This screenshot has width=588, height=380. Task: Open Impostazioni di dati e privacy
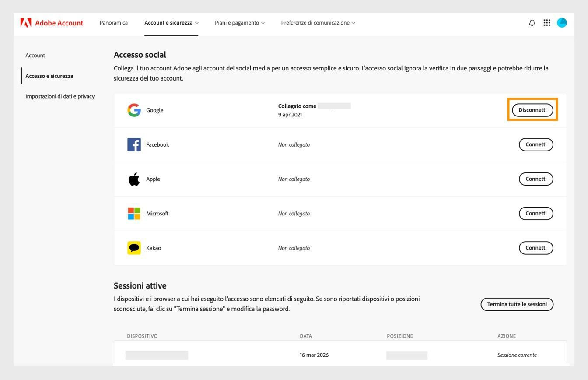[60, 96]
